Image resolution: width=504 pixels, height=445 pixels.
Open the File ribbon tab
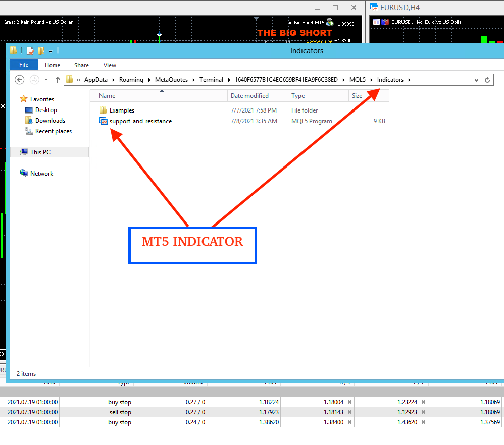tap(24, 65)
